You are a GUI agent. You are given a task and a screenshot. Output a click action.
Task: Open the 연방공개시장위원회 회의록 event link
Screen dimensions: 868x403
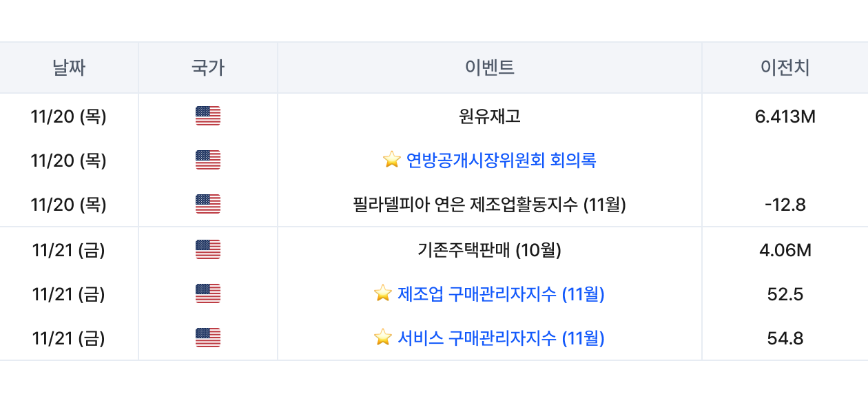[501, 161]
